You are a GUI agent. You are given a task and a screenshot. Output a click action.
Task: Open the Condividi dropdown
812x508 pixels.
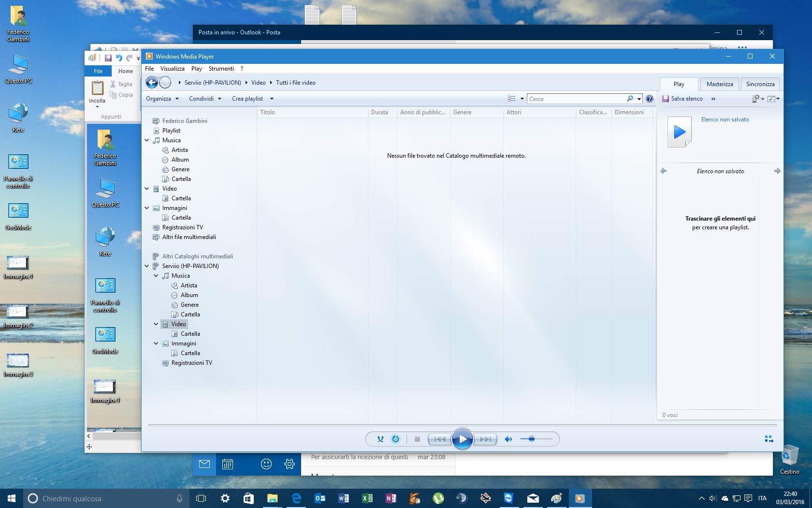coord(205,99)
